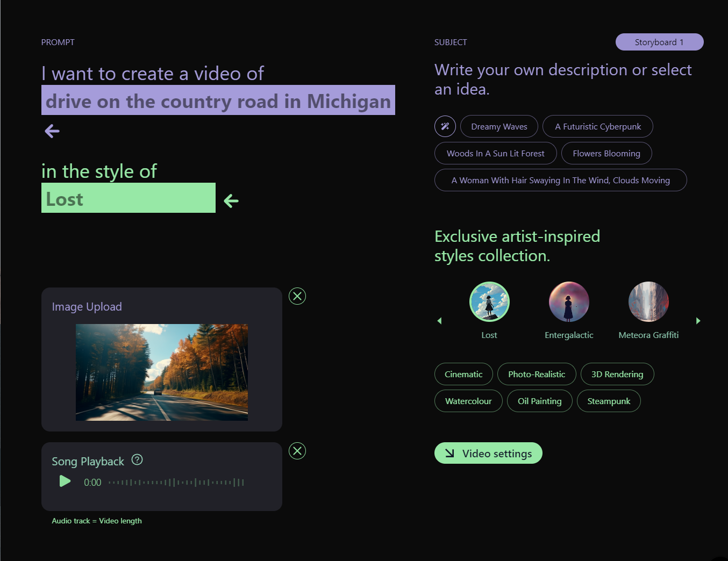Image resolution: width=728 pixels, height=561 pixels.
Task: Go to previous artist styles
Action: (439, 321)
